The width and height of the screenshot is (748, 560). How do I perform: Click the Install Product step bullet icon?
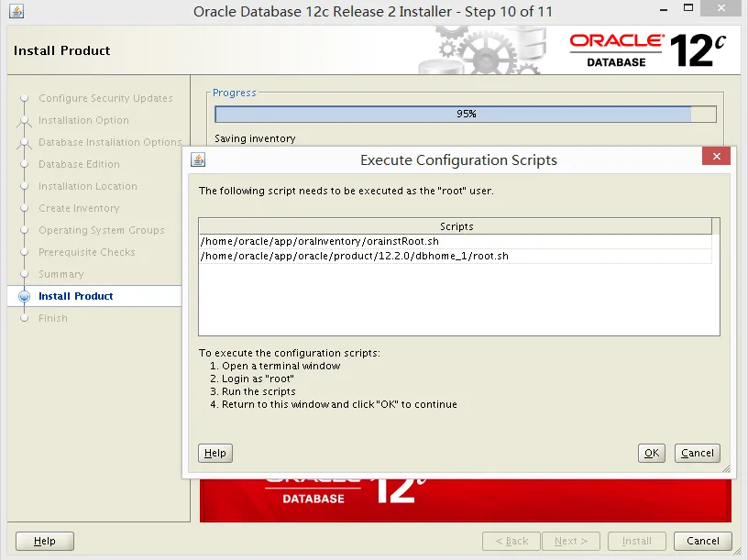click(25, 296)
